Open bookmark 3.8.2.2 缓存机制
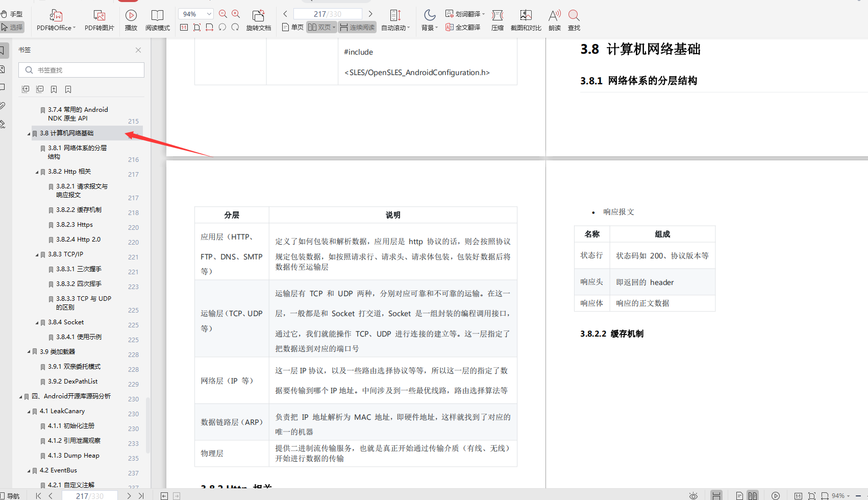This screenshot has width=868, height=500. click(x=79, y=210)
